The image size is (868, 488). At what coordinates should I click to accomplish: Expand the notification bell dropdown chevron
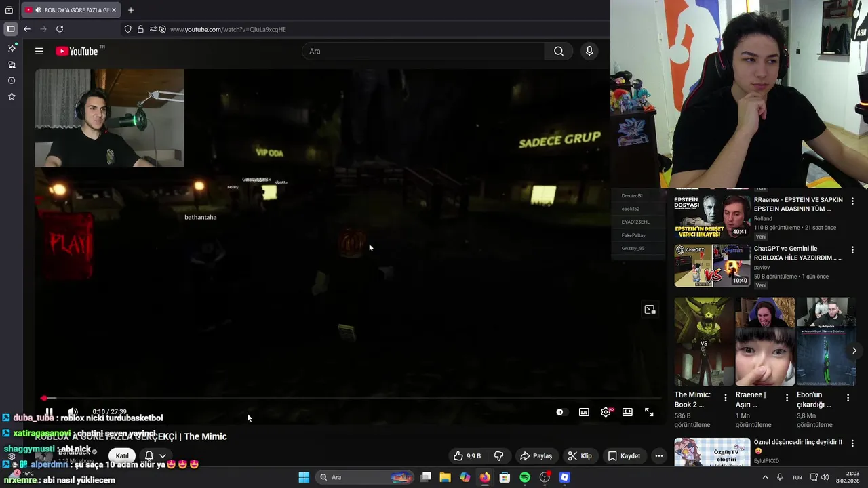pos(163,456)
